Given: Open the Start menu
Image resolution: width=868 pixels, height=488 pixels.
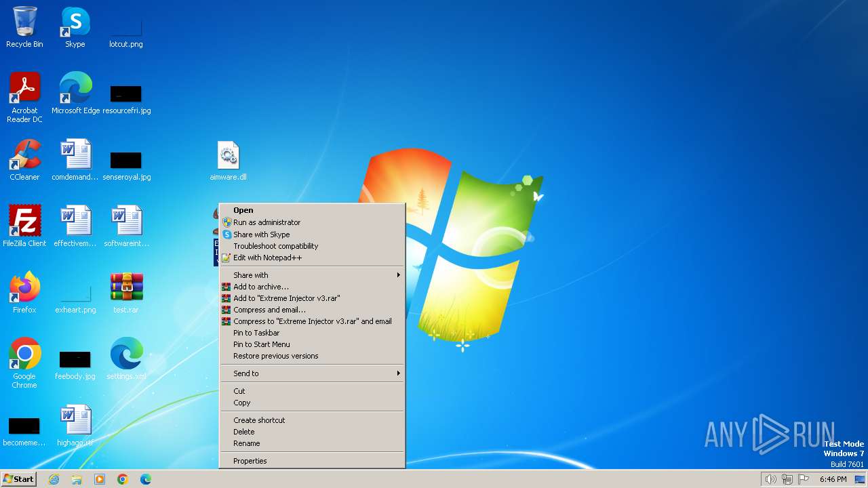Looking at the screenshot, I should click(18, 479).
